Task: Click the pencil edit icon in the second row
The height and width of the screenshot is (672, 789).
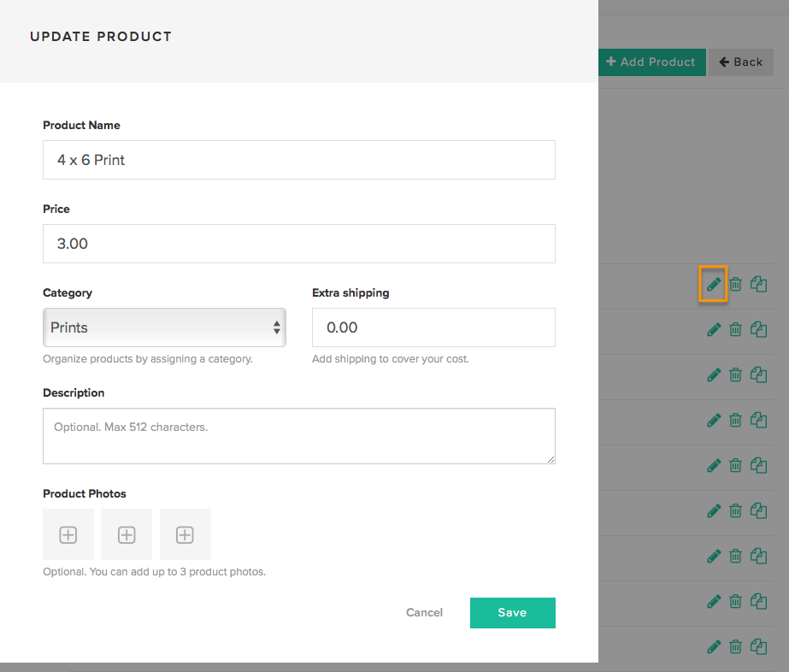Action: click(x=714, y=330)
